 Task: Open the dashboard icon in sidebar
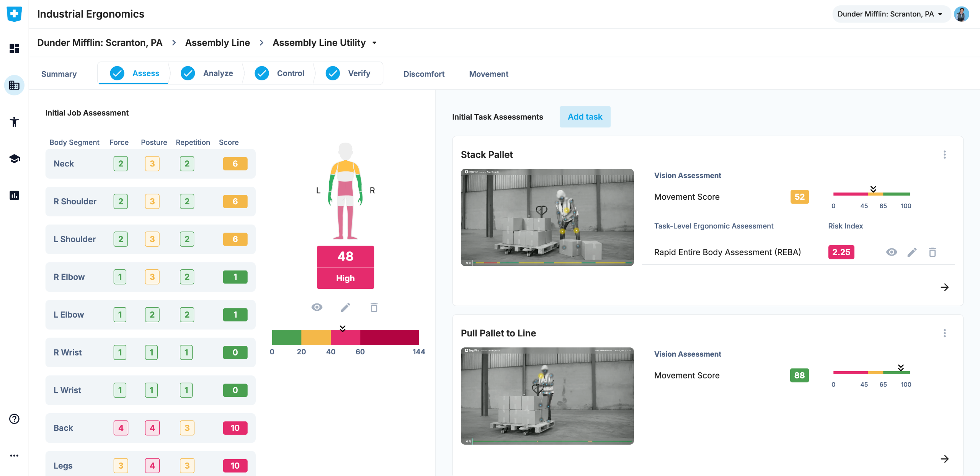[14, 49]
